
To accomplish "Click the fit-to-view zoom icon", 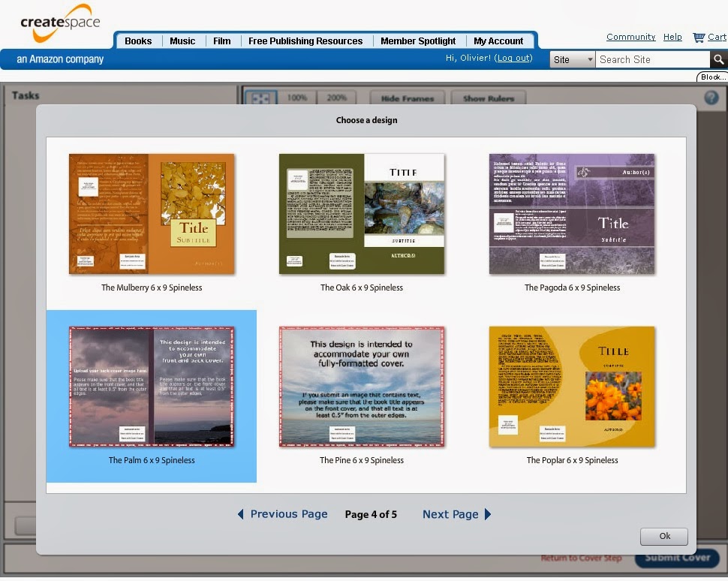I will [x=260, y=98].
